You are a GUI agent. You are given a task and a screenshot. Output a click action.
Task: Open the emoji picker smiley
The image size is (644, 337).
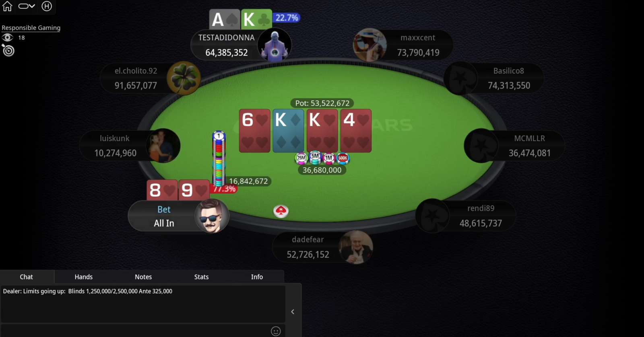(x=276, y=331)
